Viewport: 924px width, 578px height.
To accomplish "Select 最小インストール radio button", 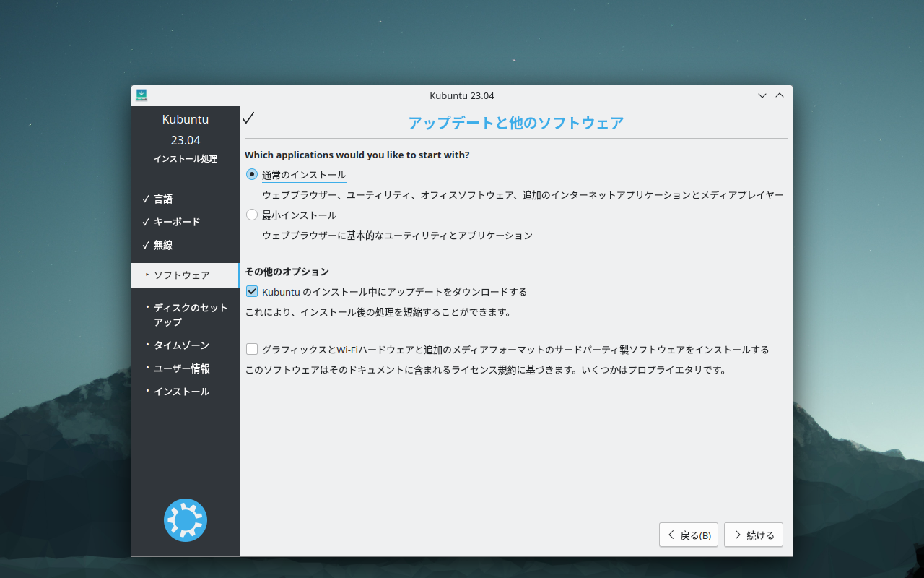I will [252, 215].
